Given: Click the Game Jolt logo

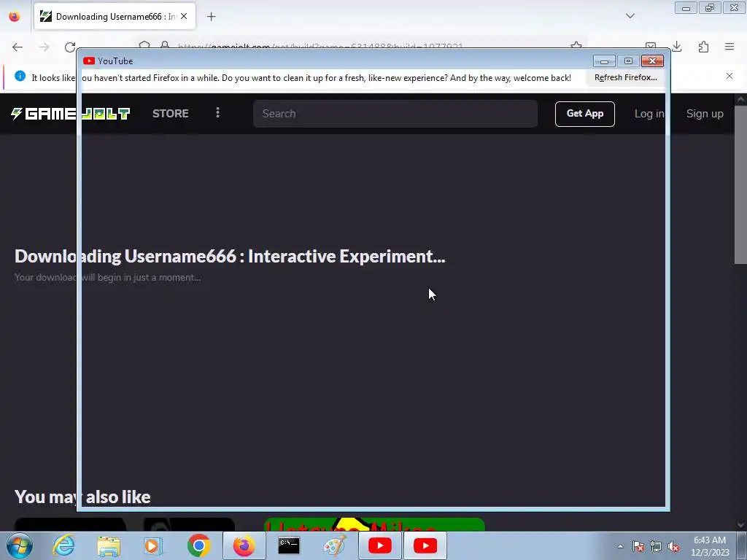Looking at the screenshot, I should pos(71,113).
